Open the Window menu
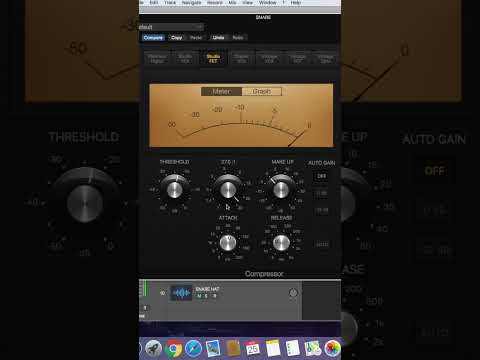480x360 pixels. click(268, 2)
